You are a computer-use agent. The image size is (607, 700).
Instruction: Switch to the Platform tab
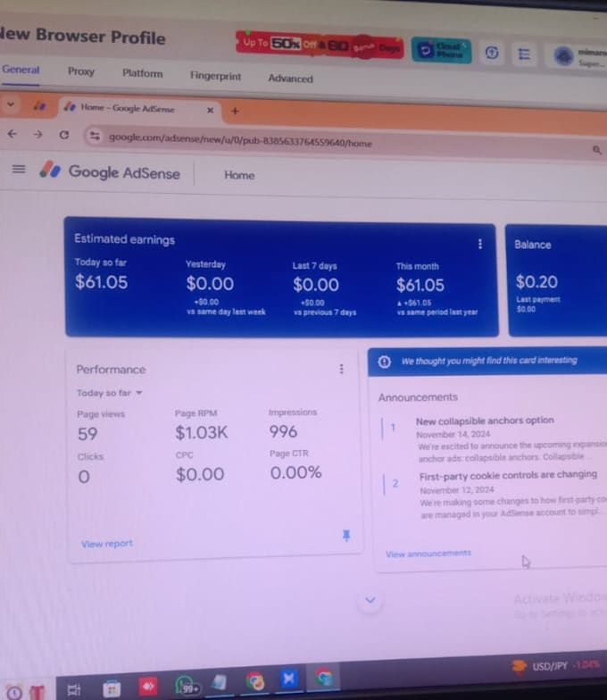point(143,73)
